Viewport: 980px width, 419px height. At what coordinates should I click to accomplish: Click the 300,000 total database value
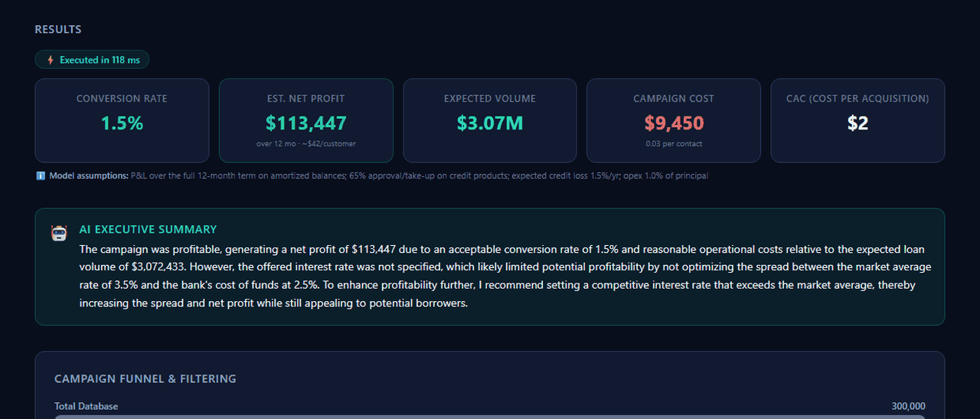908,406
